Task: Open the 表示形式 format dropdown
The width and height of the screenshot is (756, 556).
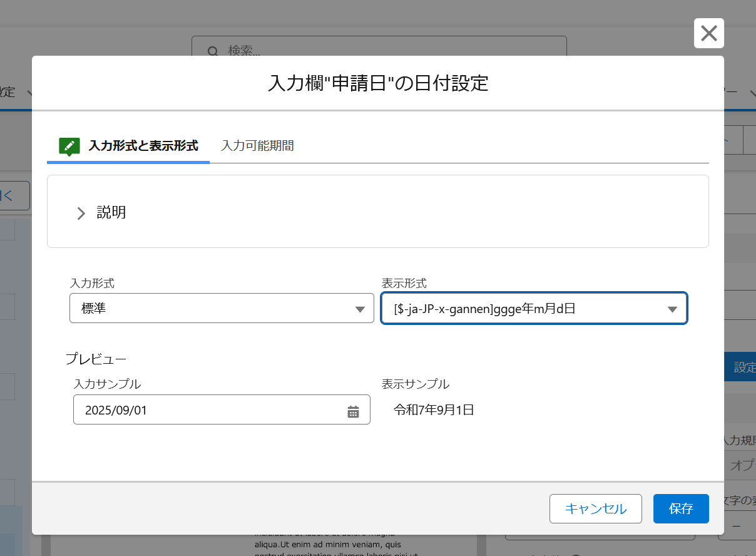Action: click(x=534, y=309)
